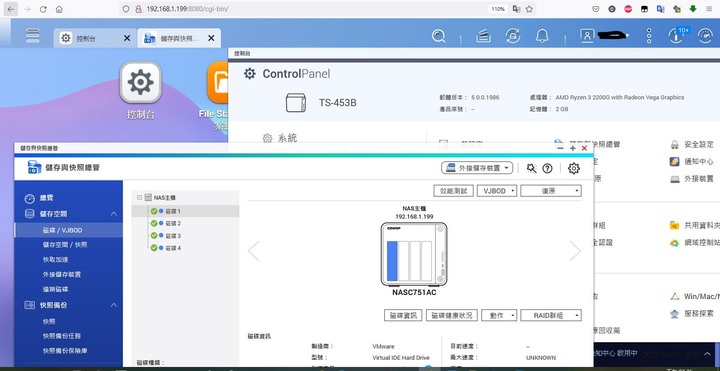Open the help question mark icon

pos(547,169)
